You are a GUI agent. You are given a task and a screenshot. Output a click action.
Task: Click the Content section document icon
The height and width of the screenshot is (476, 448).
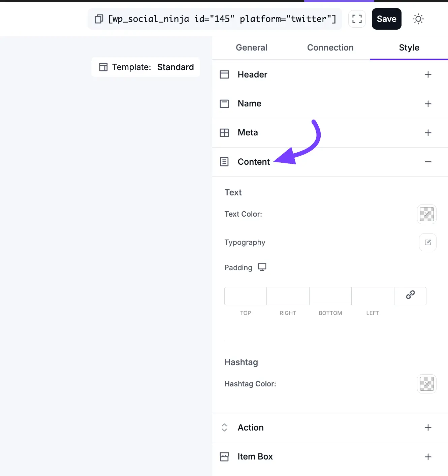(224, 162)
